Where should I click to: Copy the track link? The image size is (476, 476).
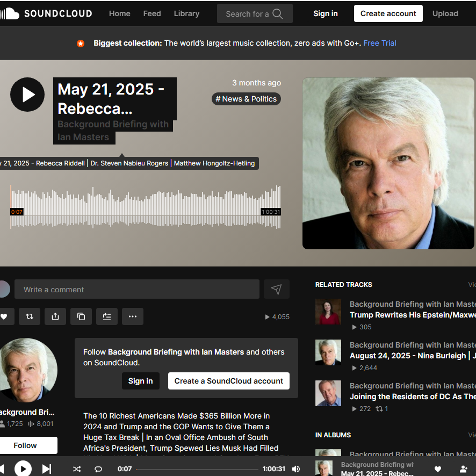click(x=81, y=316)
